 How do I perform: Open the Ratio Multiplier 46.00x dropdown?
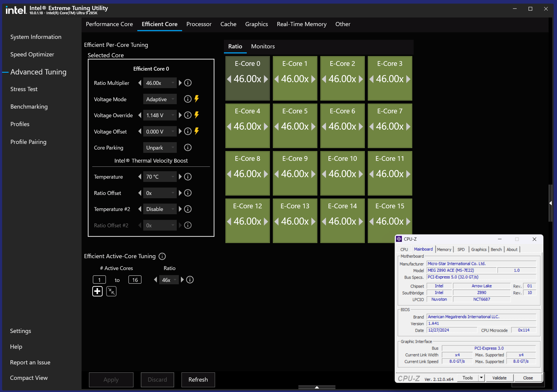pyautogui.click(x=160, y=83)
